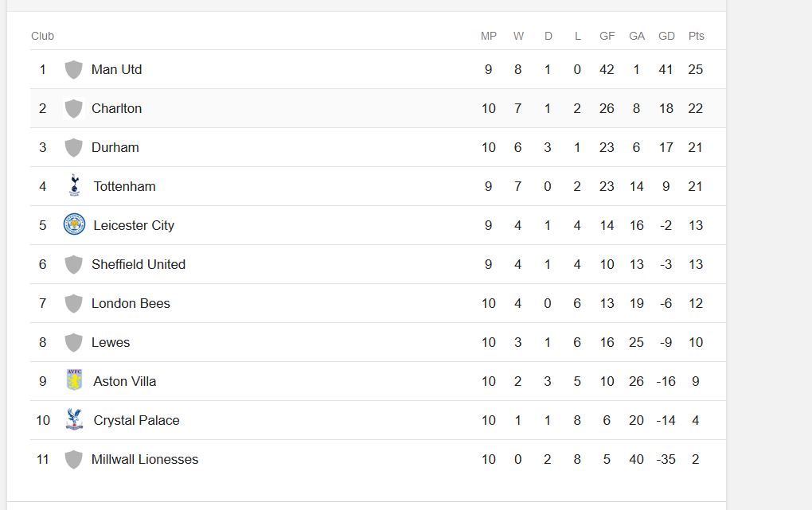Click the Lewes shield crest icon
Screen dimensions: 812x510
73,342
